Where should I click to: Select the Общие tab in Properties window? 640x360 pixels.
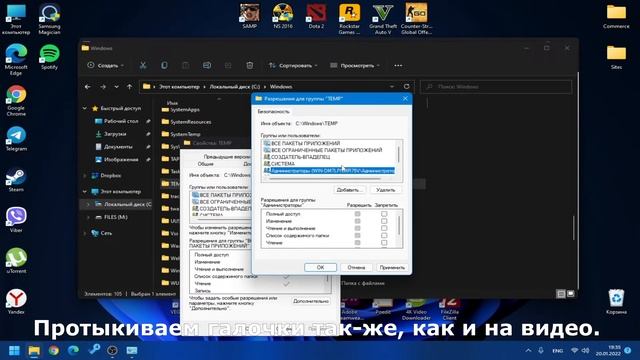coord(205,164)
